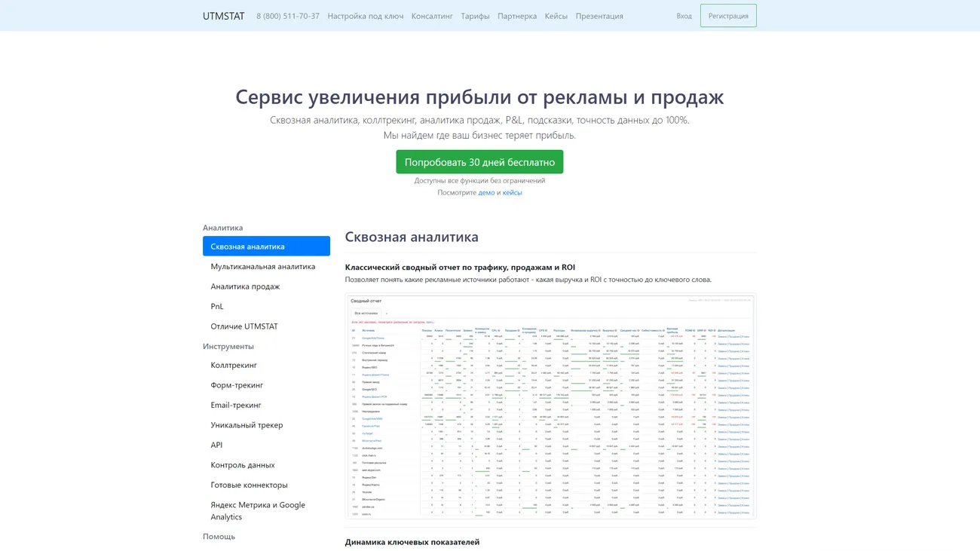
Task: Click the plus dropdown next to Все источники
Action: click(x=387, y=313)
